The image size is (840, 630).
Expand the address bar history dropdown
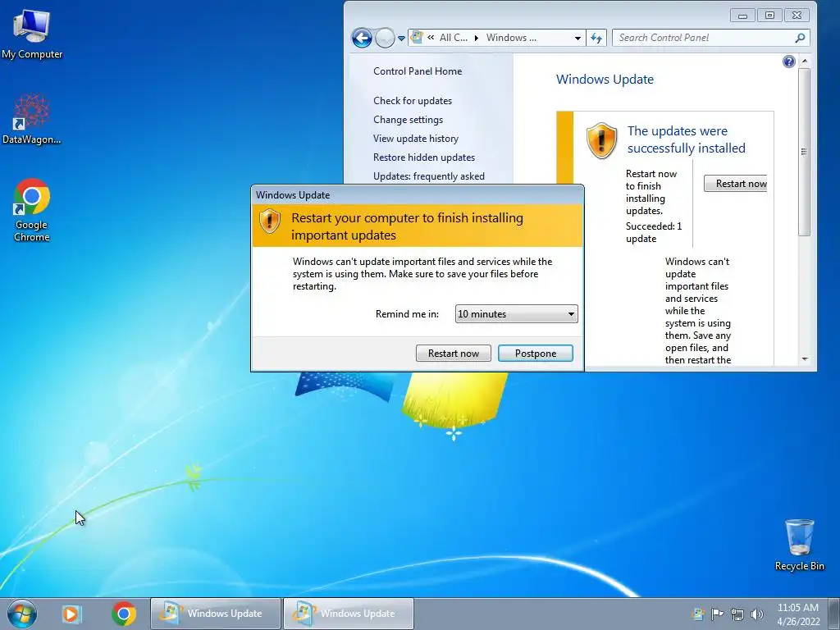click(x=577, y=38)
